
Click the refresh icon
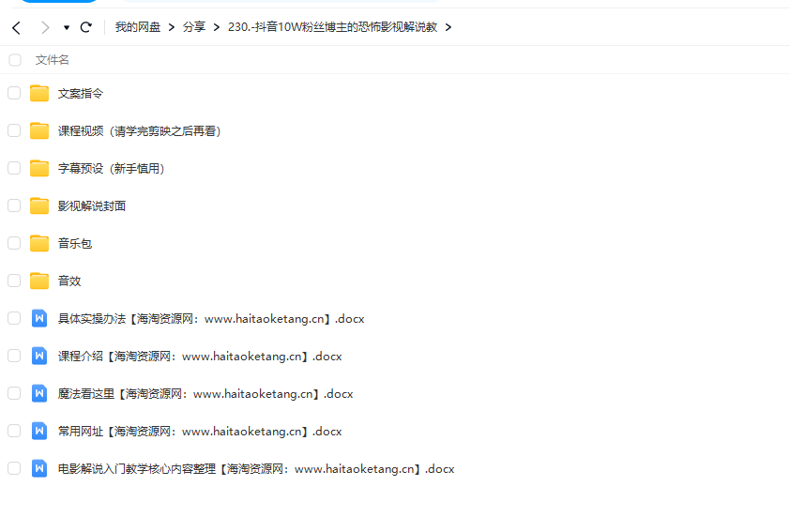click(x=86, y=28)
